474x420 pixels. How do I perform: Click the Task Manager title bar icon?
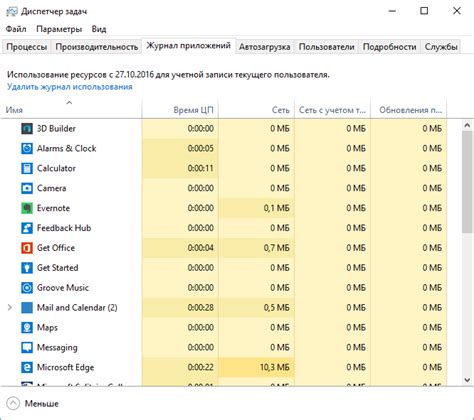coord(12,11)
